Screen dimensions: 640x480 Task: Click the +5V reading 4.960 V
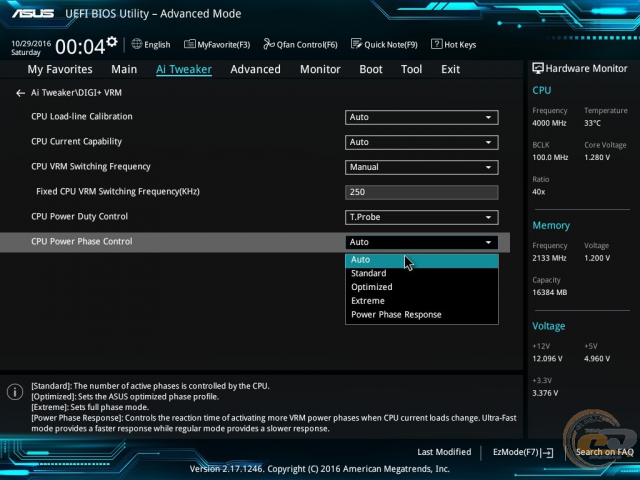point(597,359)
